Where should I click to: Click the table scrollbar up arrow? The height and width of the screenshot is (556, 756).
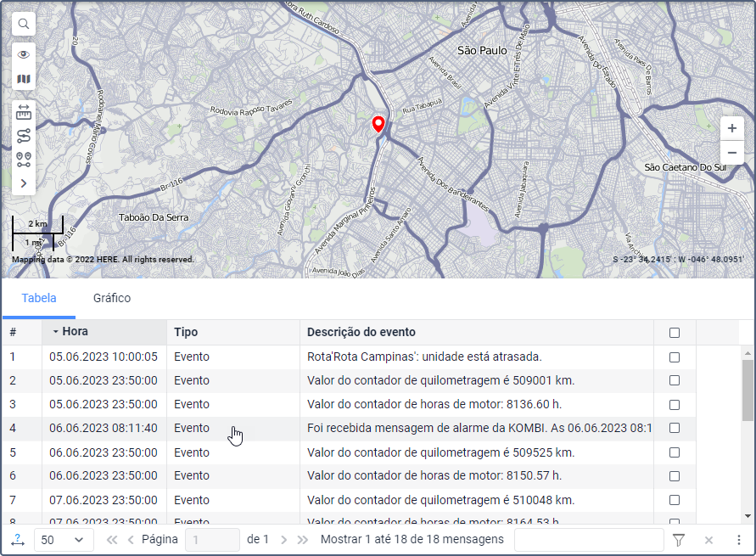748,353
